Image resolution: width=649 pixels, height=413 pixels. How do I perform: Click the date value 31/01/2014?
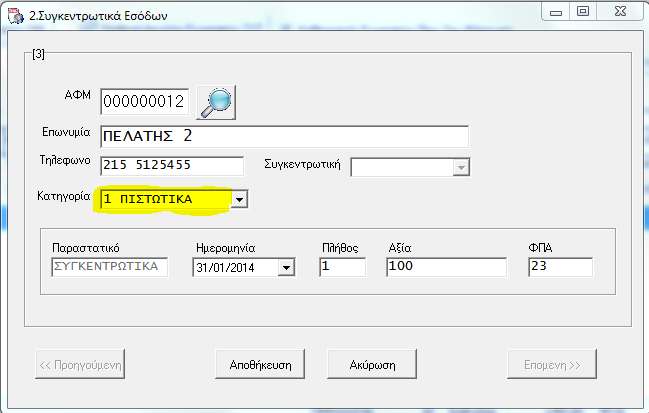225,268
